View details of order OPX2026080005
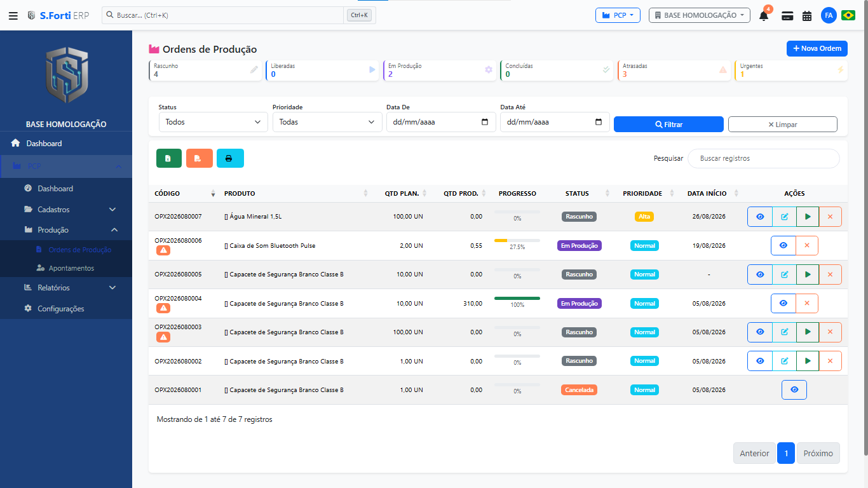This screenshot has height=488, width=868. (760, 274)
